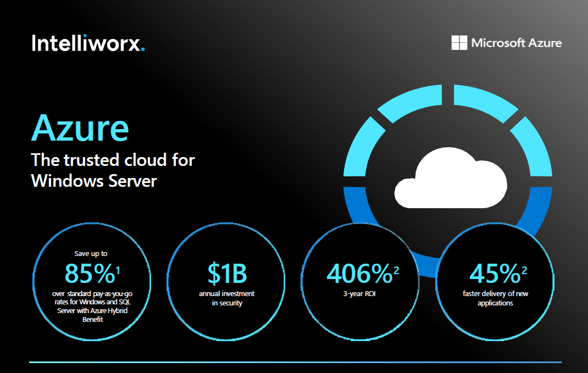588x373 pixels.
Task: Select 'The trusted cloud for' text line
Action: [113, 160]
